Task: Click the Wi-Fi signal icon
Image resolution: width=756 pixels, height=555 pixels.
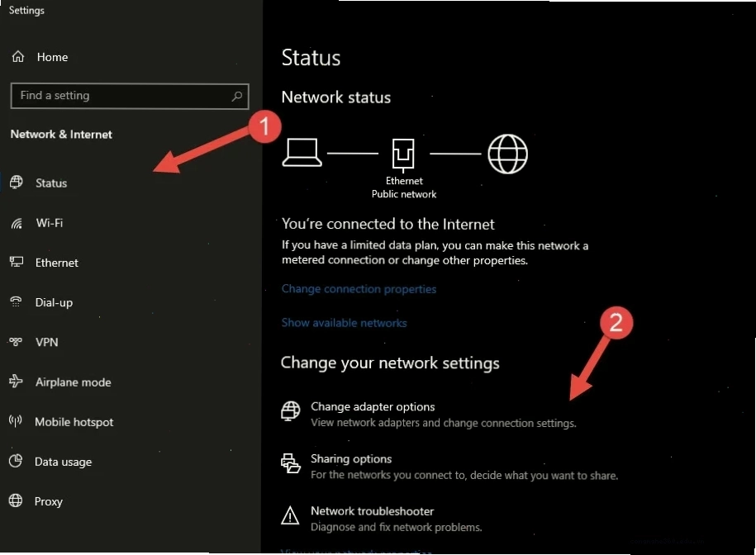Action: point(17,223)
